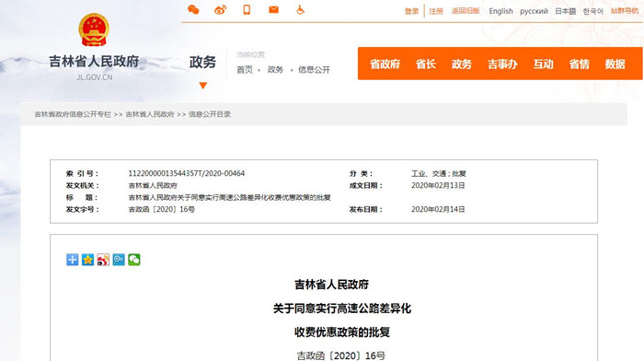Share article via green WeChat icon

tap(134, 260)
